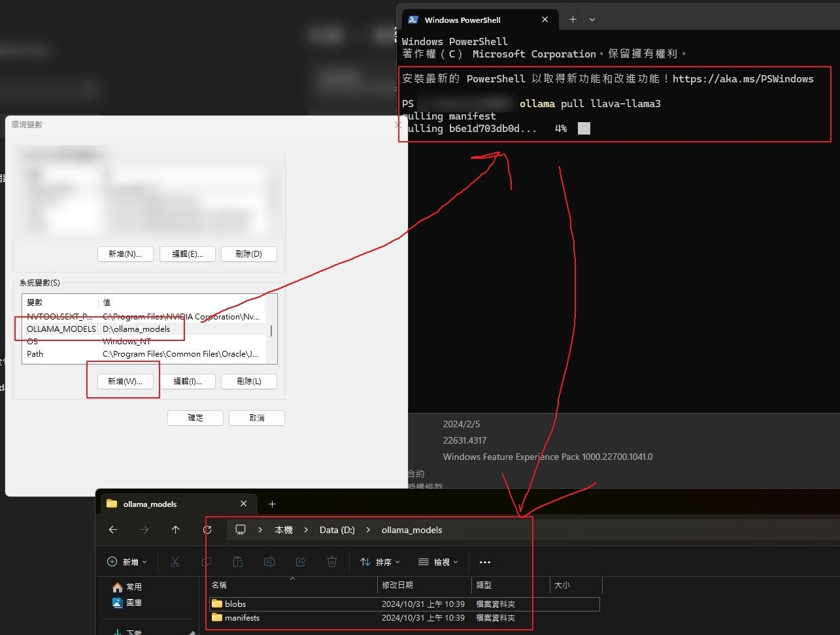Click the Cut scissors icon in Explorer toolbar

(x=175, y=562)
